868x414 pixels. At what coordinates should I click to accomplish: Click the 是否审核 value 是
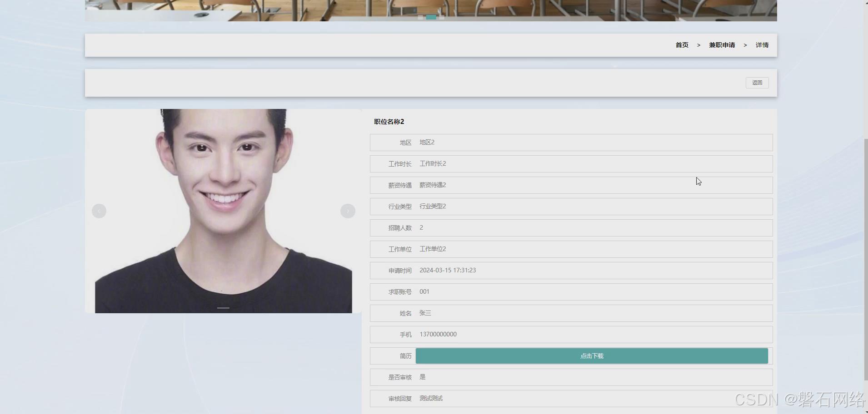(x=423, y=377)
